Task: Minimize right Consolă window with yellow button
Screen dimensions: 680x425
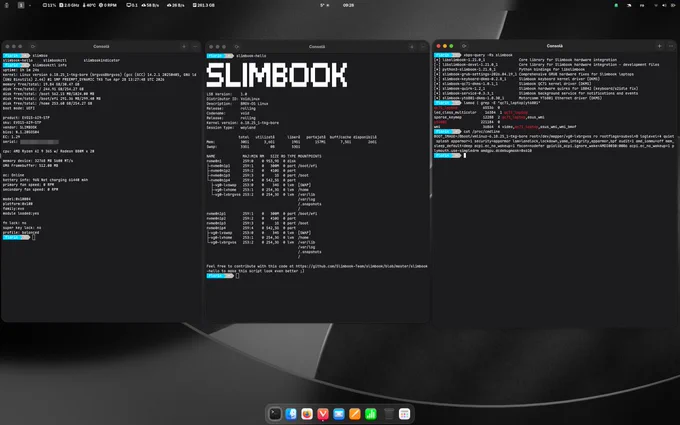Action: 445,46
